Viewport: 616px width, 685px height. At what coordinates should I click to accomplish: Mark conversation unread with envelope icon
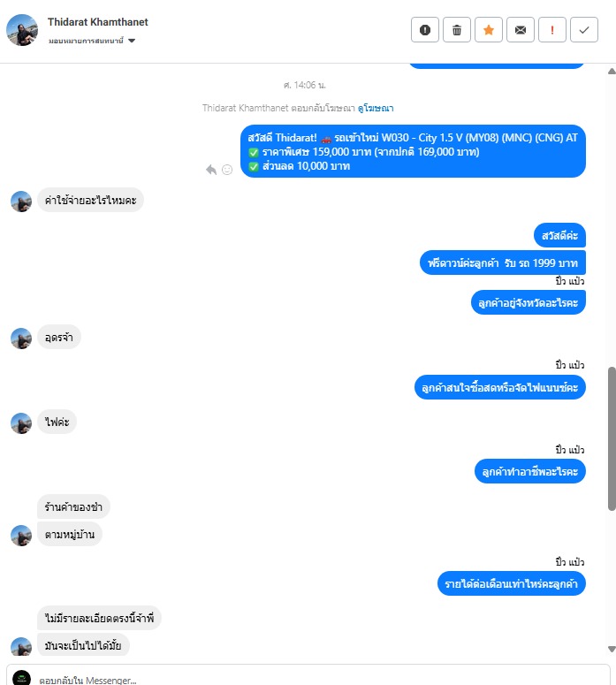[521, 30]
